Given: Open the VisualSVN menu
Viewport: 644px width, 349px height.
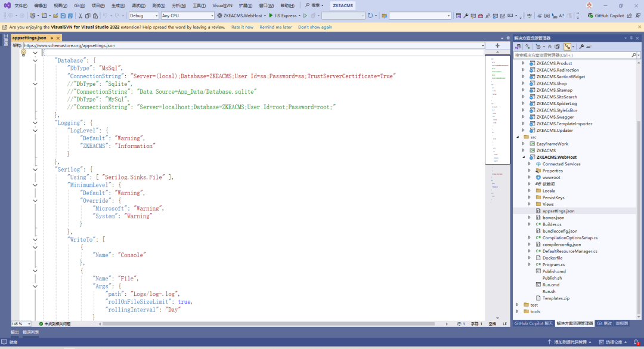Looking at the screenshot, I should (x=222, y=6).
